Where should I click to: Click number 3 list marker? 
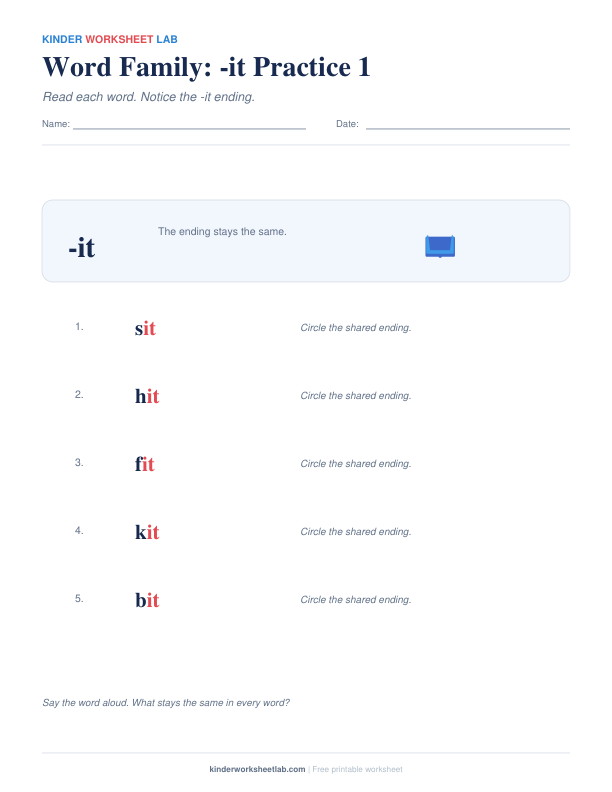pos(79,462)
